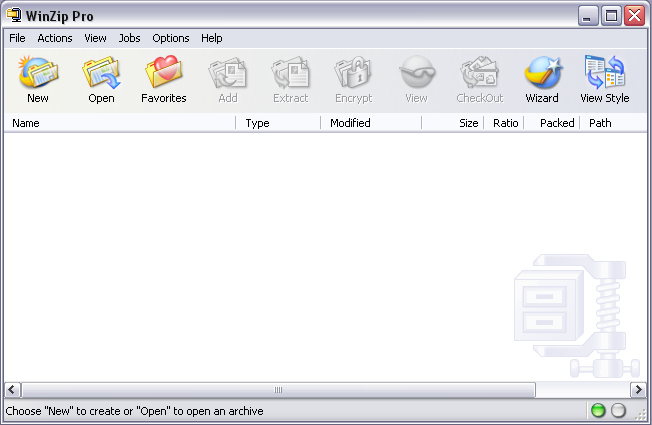Click the window resize grip corner
The height and width of the screenshot is (425, 652).
coord(641,413)
